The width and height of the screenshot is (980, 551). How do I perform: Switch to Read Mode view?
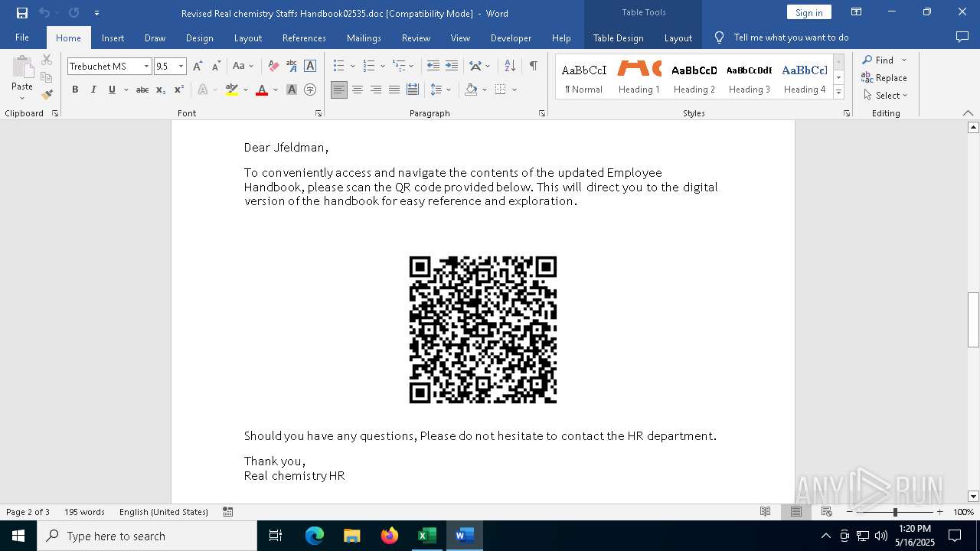click(x=765, y=512)
